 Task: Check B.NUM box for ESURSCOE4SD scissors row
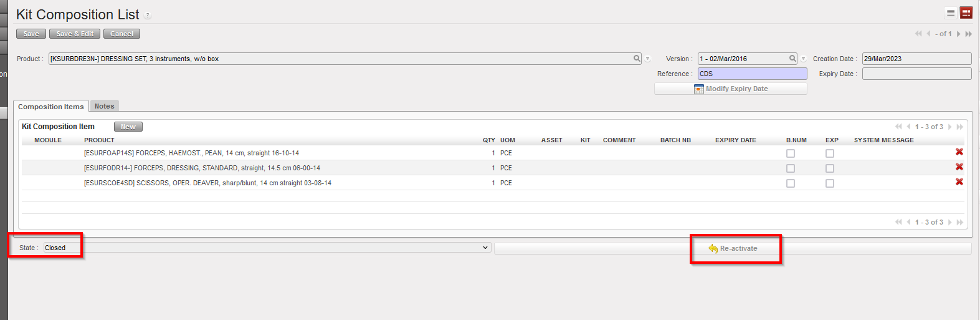tap(790, 183)
